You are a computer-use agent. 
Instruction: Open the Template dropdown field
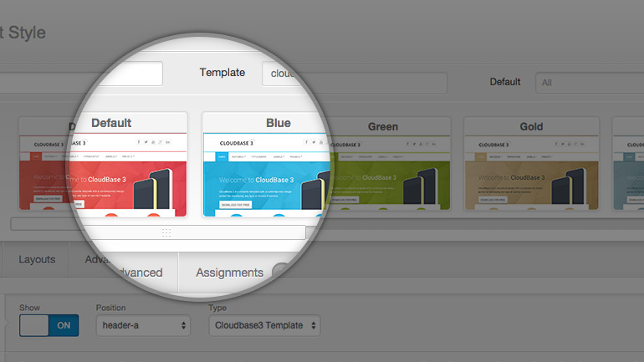click(355, 78)
